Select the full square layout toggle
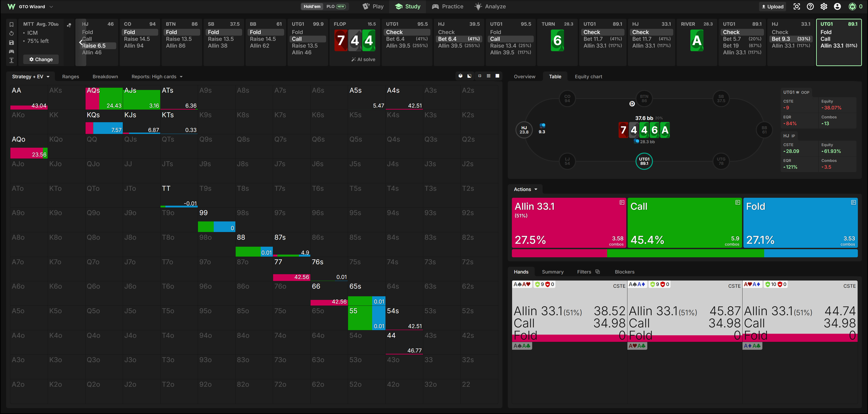This screenshot has height=414, width=868. (x=497, y=76)
